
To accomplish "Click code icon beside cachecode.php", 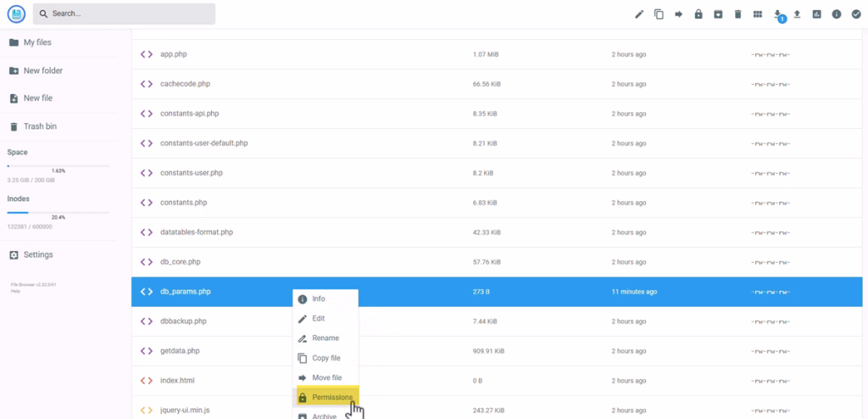I will coord(146,84).
